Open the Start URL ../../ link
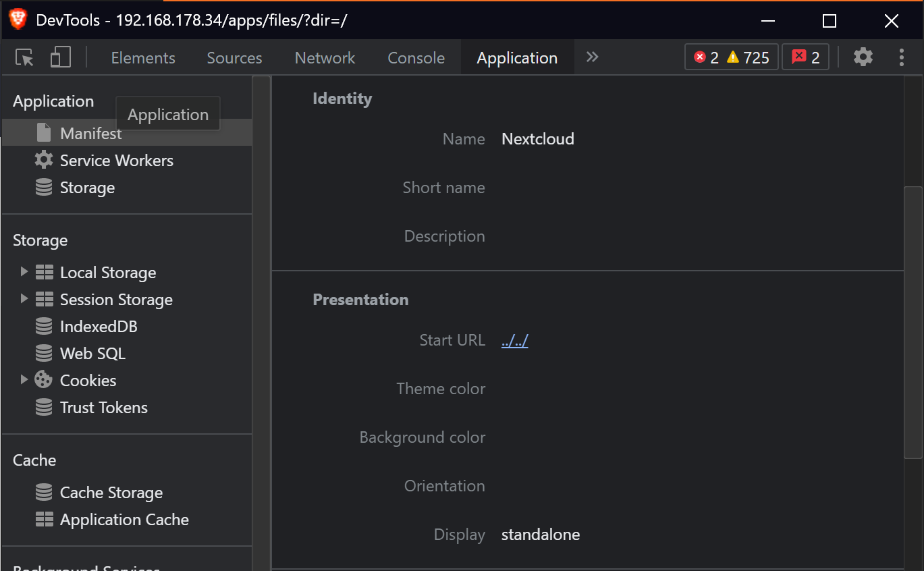The height and width of the screenshot is (571, 924). click(515, 340)
